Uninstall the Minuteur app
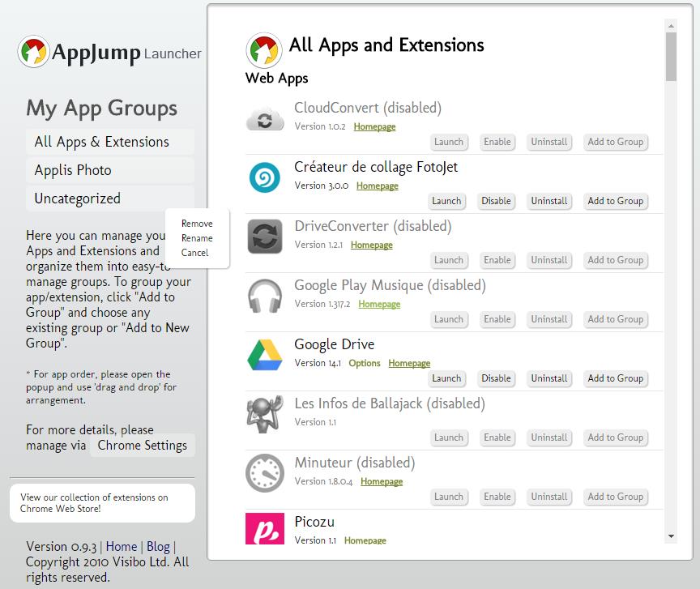The width and height of the screenshot is (700, 589). [549, 497]
